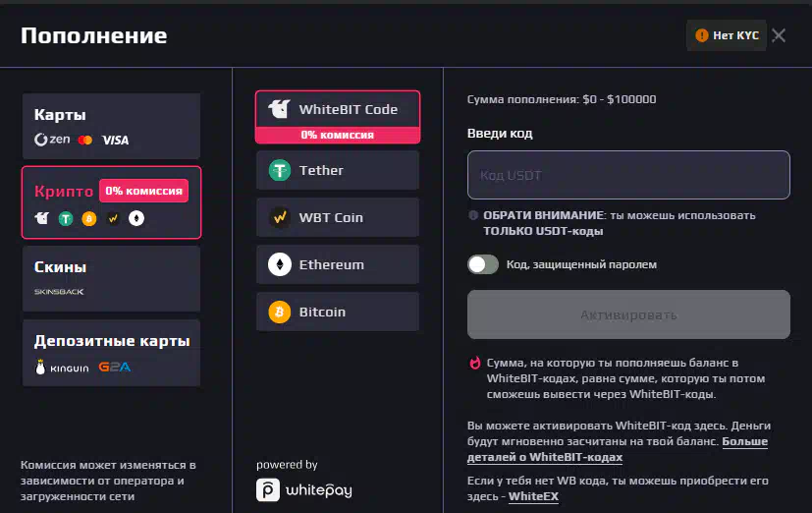Select the Крипто payment category
This screenshot has width=812, height=513.
point(111,202)
